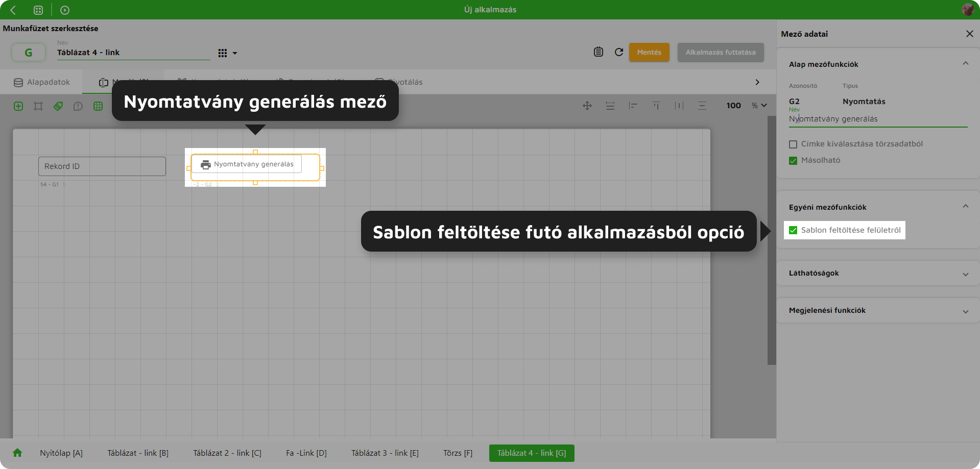
Task: Switch to the Alapadatok tab
Action: pos(42,82)
